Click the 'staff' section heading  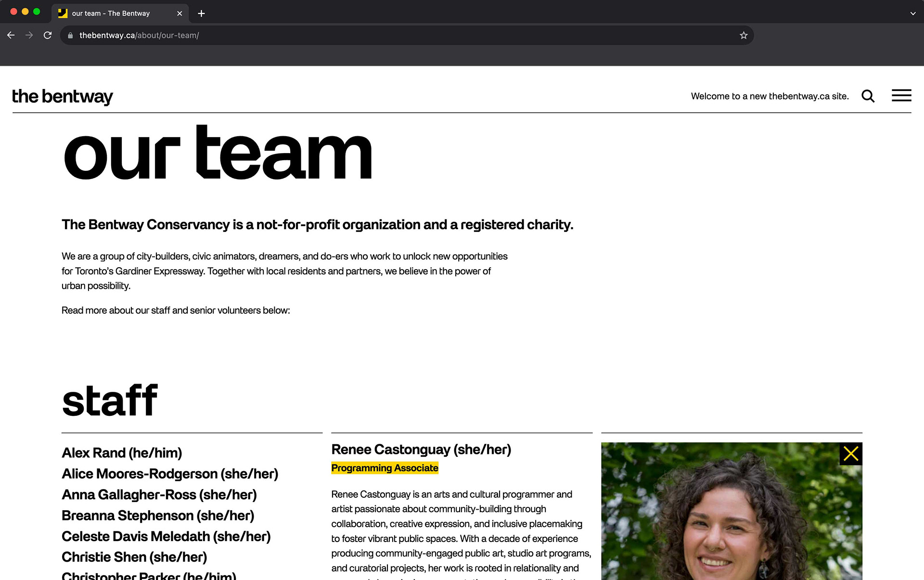[110, 400]
